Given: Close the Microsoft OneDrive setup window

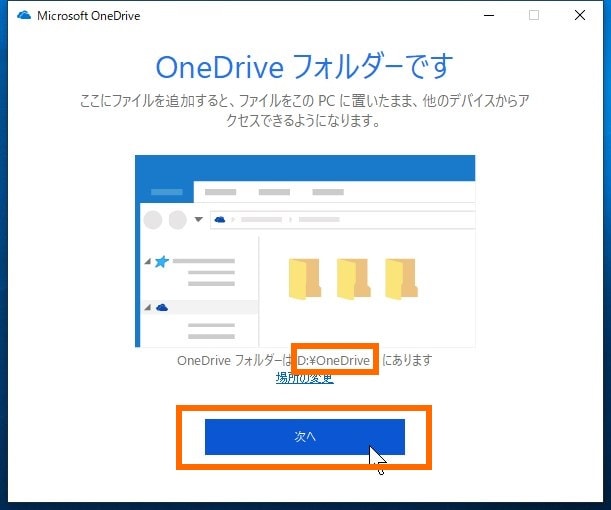Looking at the screenshot, I should pos(580,16).
